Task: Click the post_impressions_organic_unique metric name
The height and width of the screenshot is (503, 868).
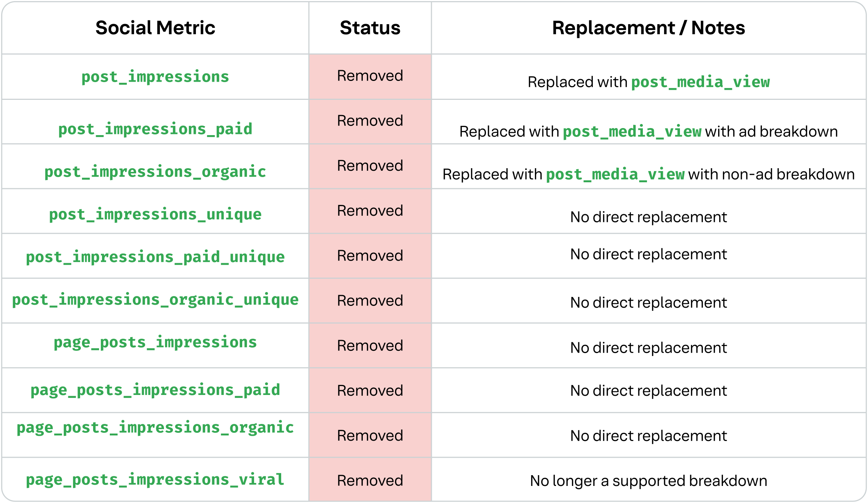Action: 155,300
